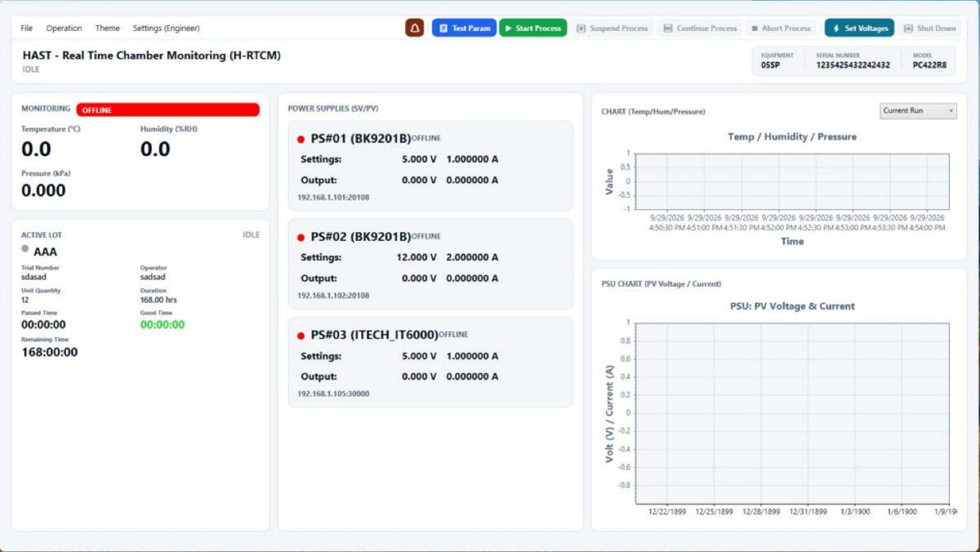
Task: Click the PS#03 (ITECH_IT6000) heading
Action: (374, 335)
